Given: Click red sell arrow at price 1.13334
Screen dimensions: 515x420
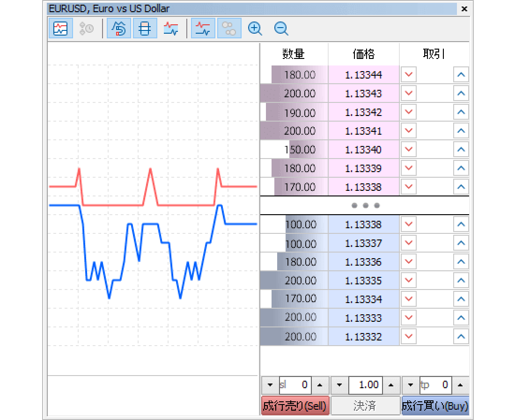Looking at the screenshot, I should 409,299.
